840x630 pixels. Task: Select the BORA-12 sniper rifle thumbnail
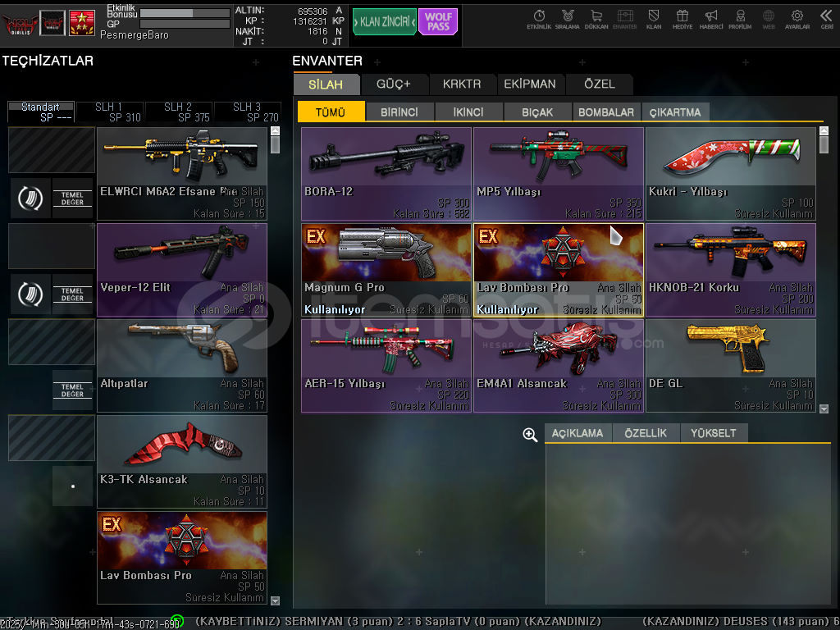click(x=386, y=172)
